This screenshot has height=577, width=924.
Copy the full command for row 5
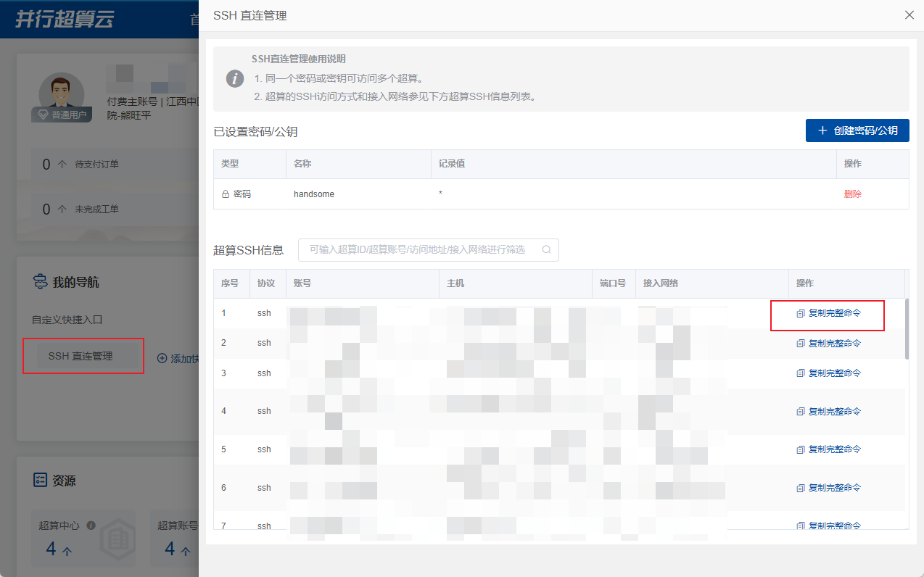click(828, 449)
